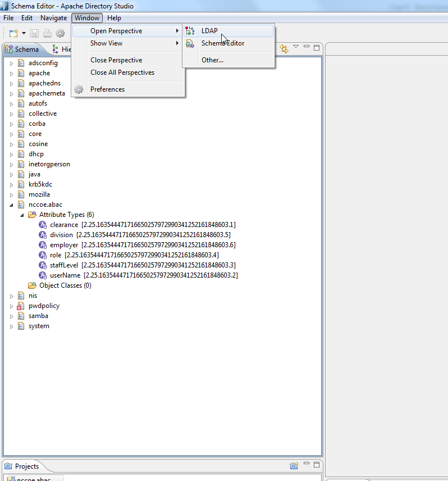448x481 pixels.
Task: Click the role attribute type icon
Action: pos(43,255)
